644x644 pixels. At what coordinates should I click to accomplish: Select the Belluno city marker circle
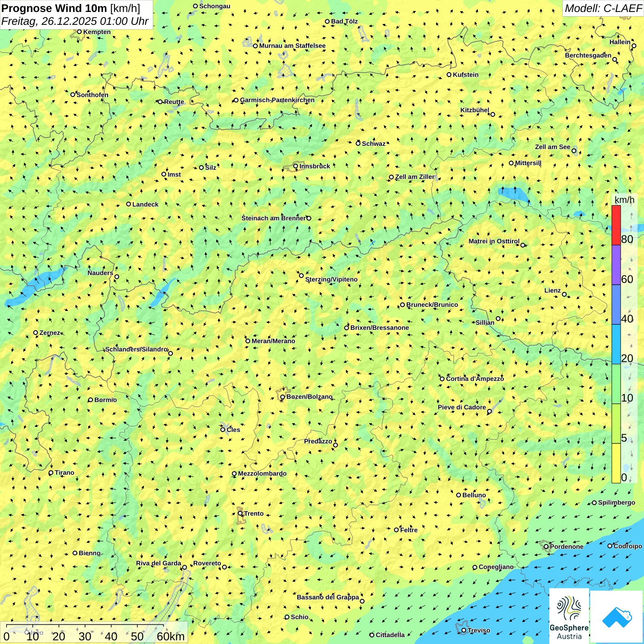coord(459,495)
